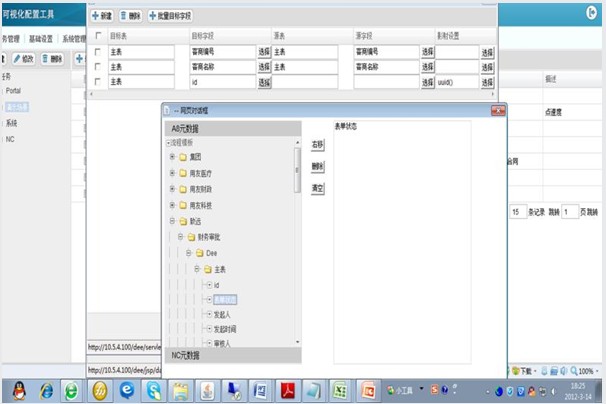Open the A8元数据 accordion panel

tap(233, 128)
